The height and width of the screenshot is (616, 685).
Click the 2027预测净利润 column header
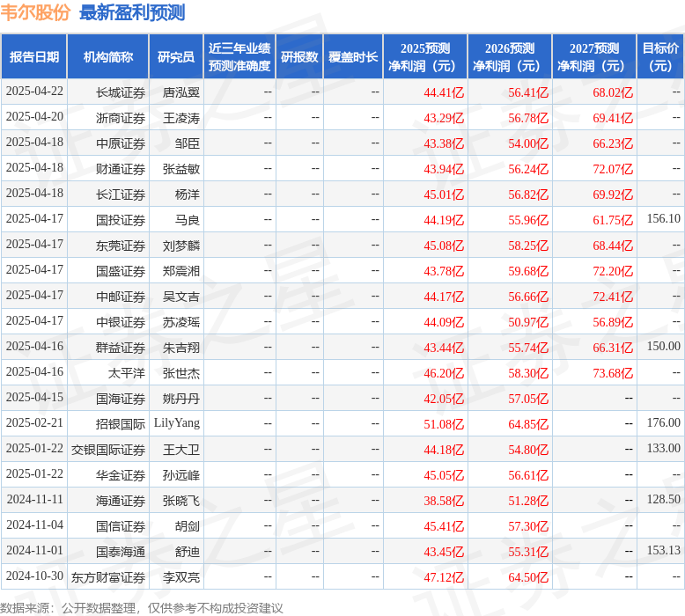[x=594, y=56]
